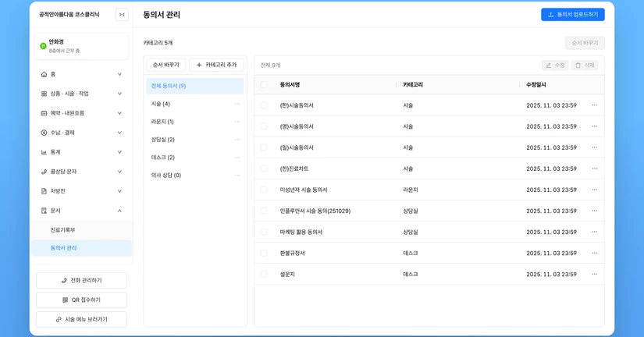
Task: Click the grayed 순서 바꾸기 button at top right
Action: 585,43
